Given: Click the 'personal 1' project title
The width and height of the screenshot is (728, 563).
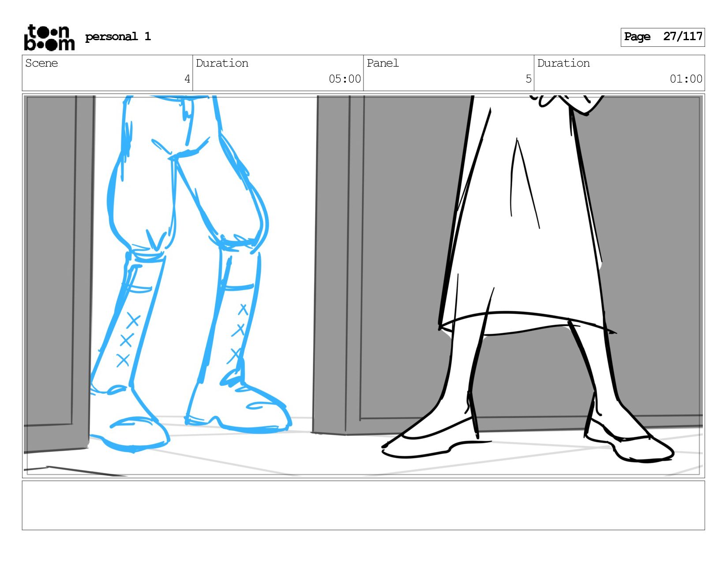Looking at the screenshot, I should click(118, 37).
